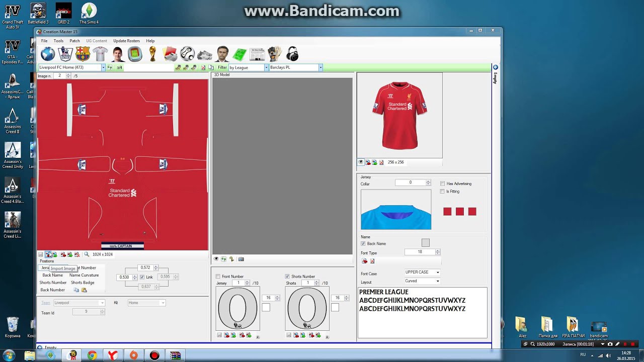The image size is (644, 362).
Task: Click the Font Type field showing 18
Action: pos(422,252)
